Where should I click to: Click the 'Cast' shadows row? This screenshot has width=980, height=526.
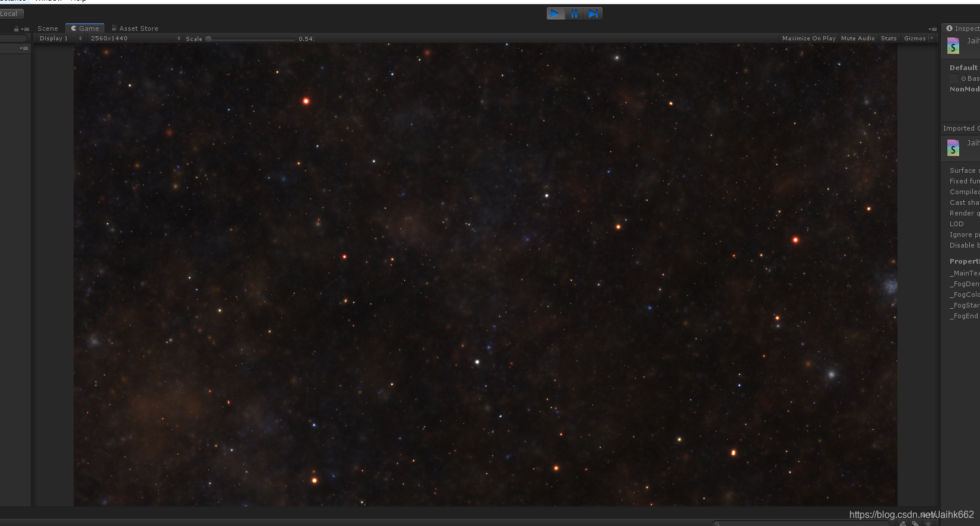pos(965,202)
